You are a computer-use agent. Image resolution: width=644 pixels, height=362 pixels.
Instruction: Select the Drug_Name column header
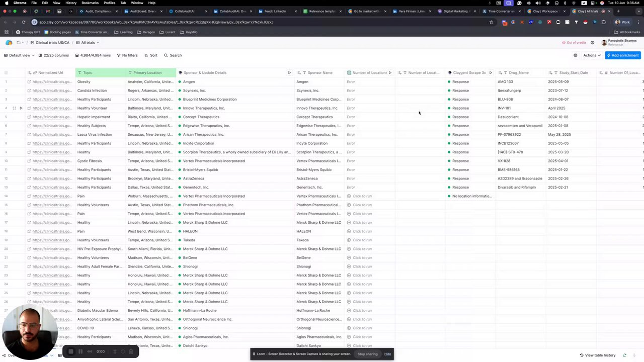[x=521, y=73]
